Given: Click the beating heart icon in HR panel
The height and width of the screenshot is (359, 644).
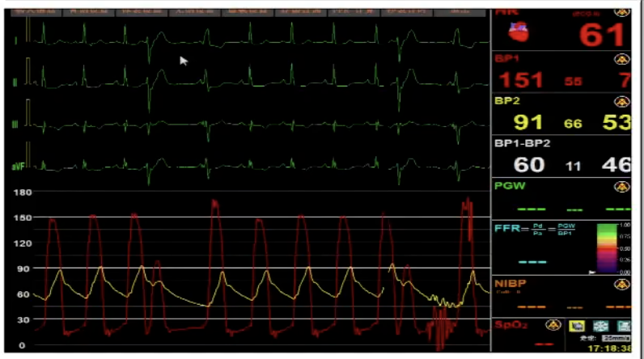Looking at the screenshot, I should 516,32.
